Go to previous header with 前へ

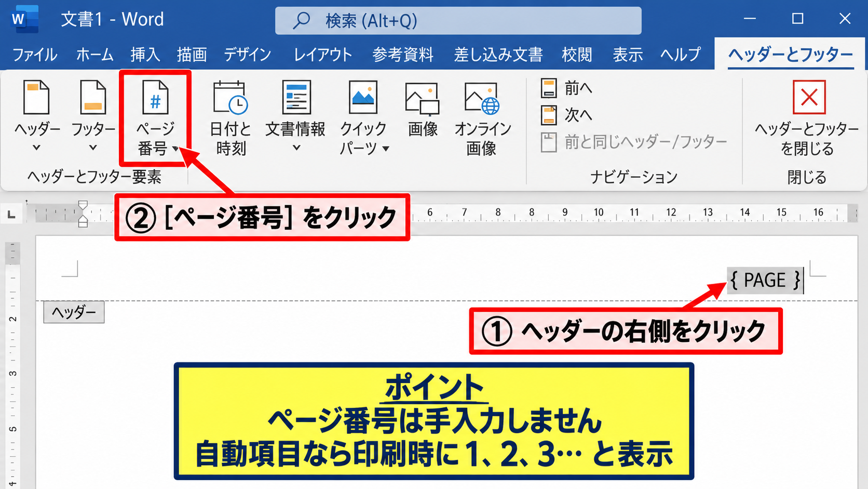point(566,88)
